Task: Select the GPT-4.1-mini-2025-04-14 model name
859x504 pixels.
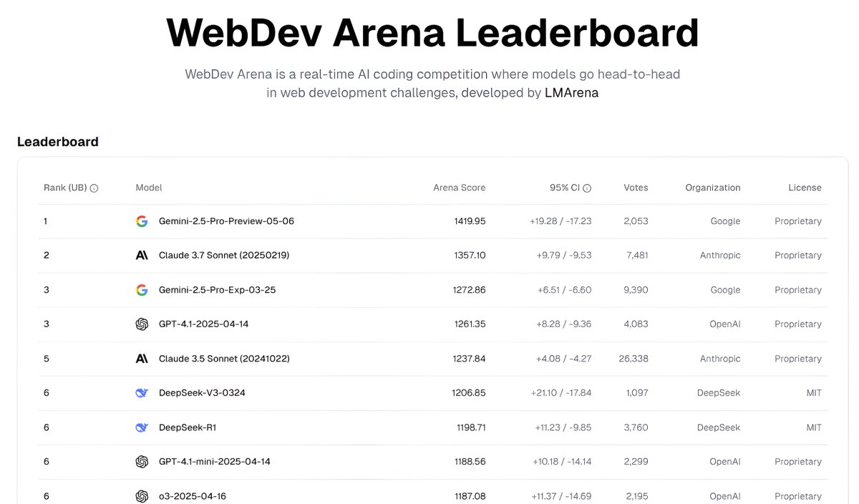Action: [215, 462]
